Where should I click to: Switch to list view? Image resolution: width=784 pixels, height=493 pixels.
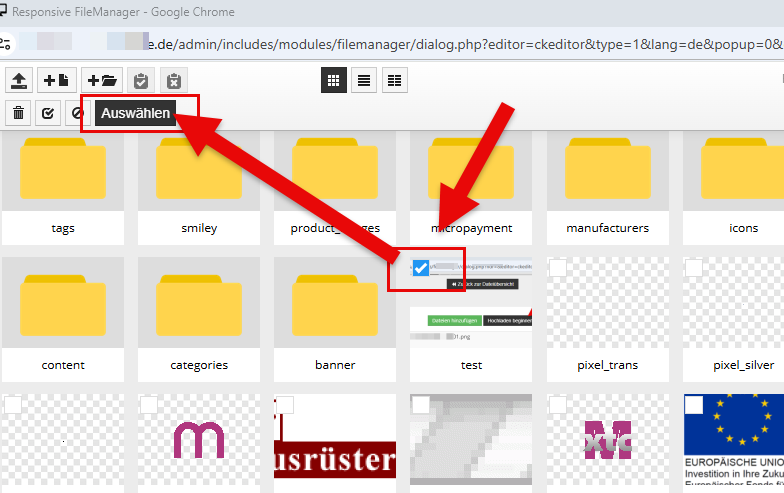[364, 81]
